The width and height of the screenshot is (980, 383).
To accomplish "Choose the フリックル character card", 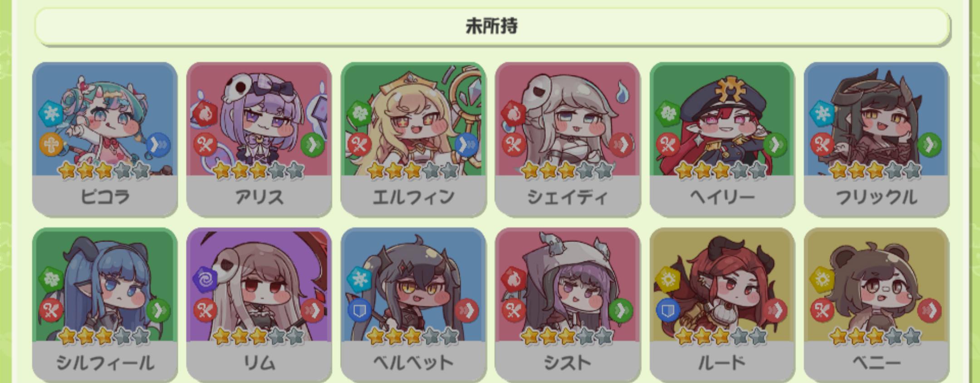I will (x=876, y=139).
